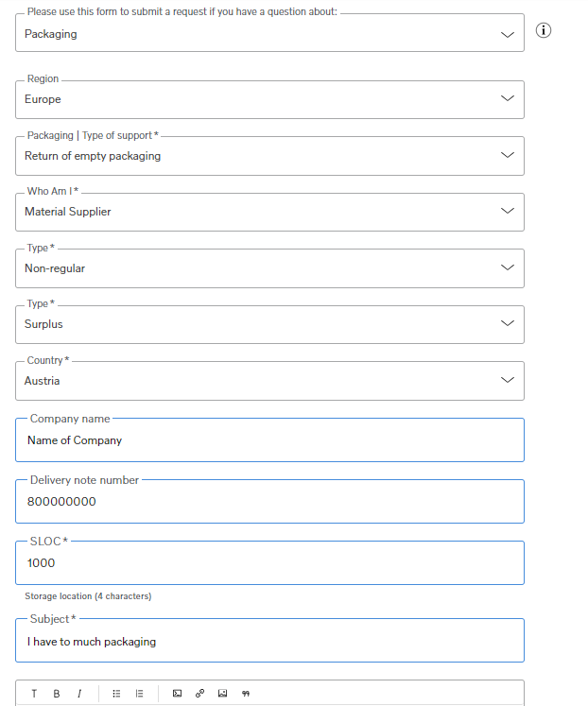Open the Type dropdown showing Surplus
Screen dimensions: 588x706
coord(269,324)
